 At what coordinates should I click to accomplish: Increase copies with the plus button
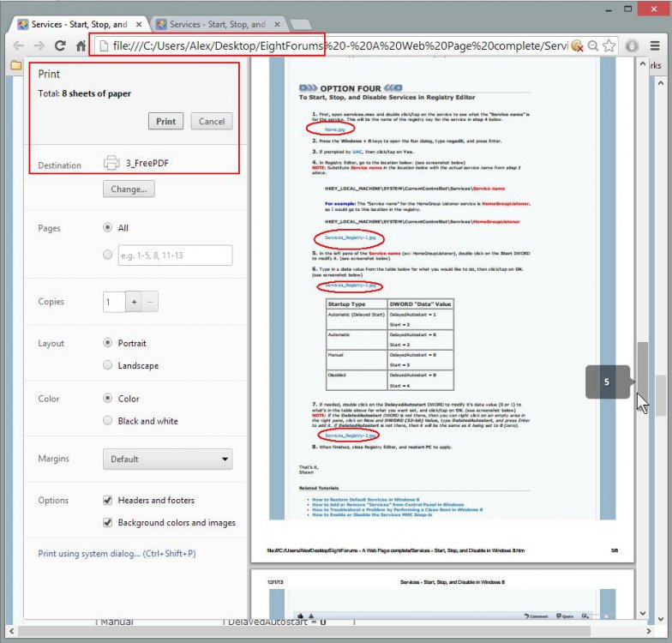point(134,302)
